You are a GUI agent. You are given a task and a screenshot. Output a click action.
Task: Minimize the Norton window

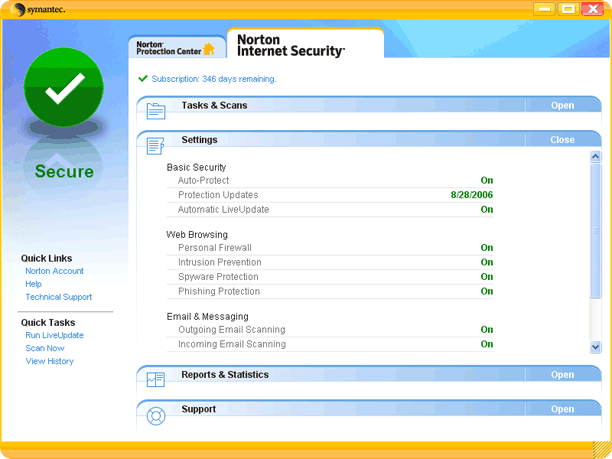(x=544, y=9)
